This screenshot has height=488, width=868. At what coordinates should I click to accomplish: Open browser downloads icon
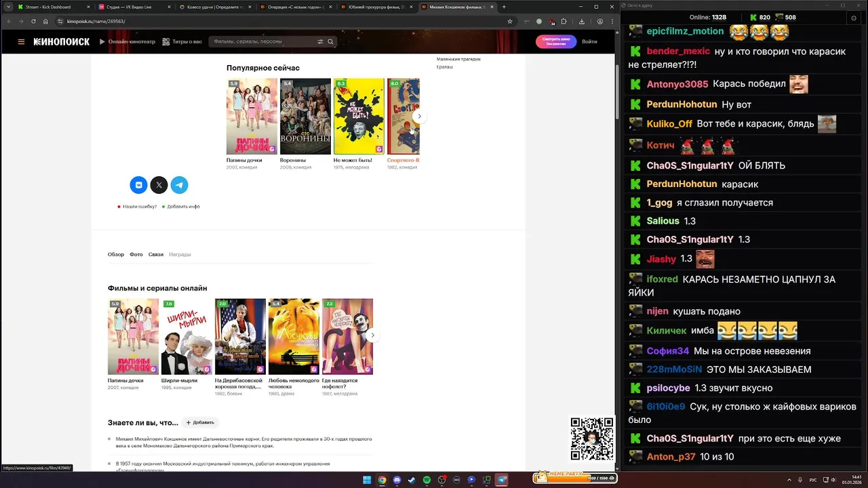point(582,21)
